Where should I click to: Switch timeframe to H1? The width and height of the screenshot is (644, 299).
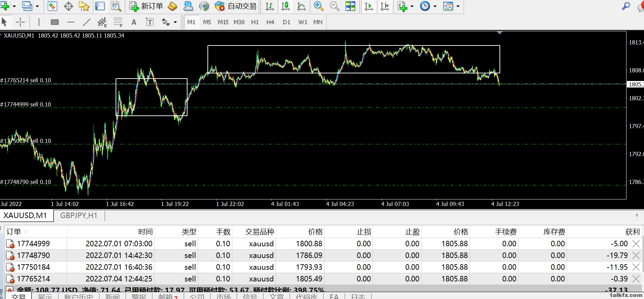coord(255,22)
